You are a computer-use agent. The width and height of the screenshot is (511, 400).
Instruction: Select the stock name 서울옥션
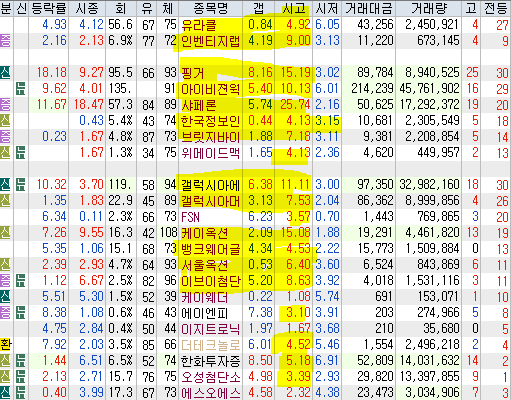click(x=204, y=265)
